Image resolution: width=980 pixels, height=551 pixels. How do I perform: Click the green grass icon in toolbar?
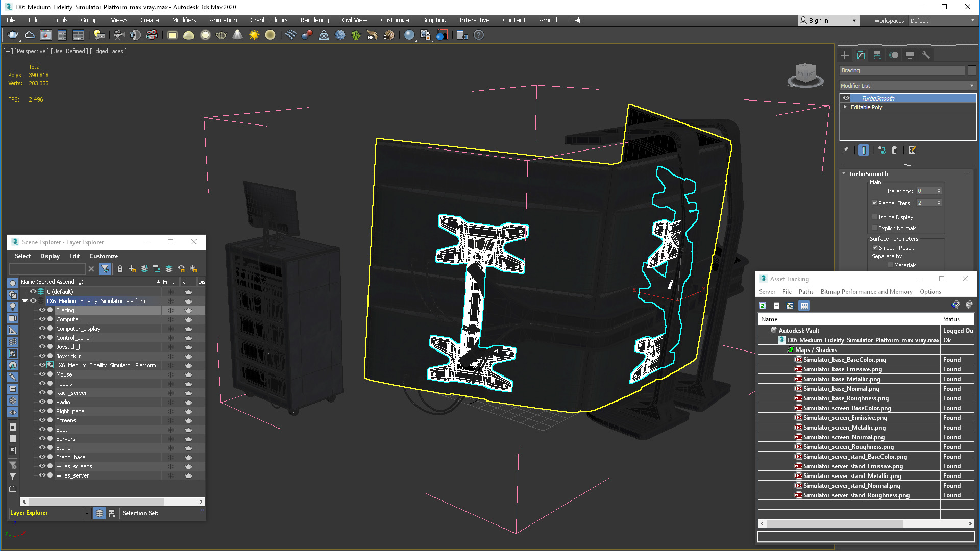356,35
